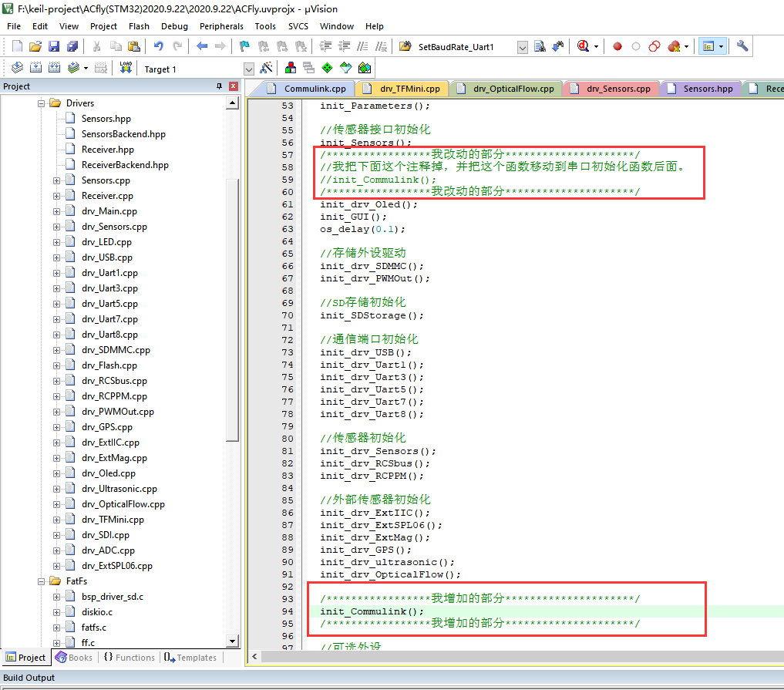Screen dimensions: 784x690
Task: Switch to Commulink.cpp editor tab
Action: pyautogui.click(x=306, y=89)
